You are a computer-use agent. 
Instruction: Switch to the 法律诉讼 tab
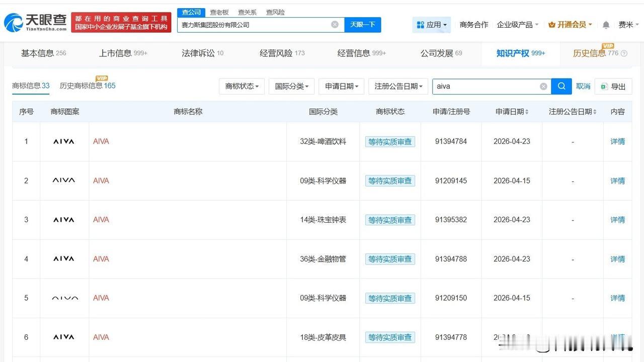[202, 53]
